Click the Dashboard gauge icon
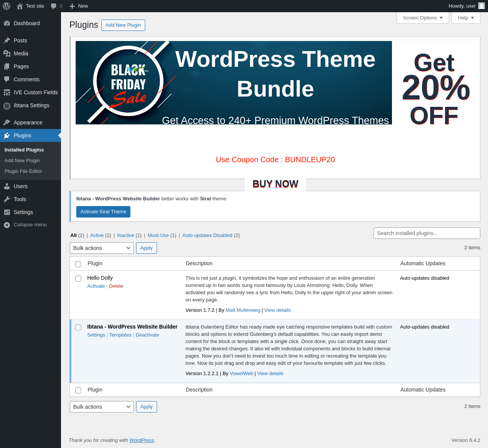The height and width of the screenshot is (448, 488). (7, 23)
